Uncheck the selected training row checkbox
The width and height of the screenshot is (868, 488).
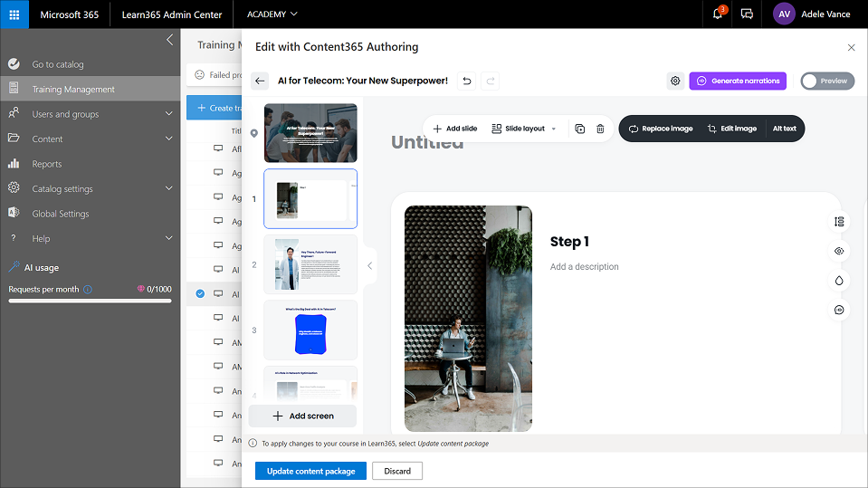click(200, 293)
